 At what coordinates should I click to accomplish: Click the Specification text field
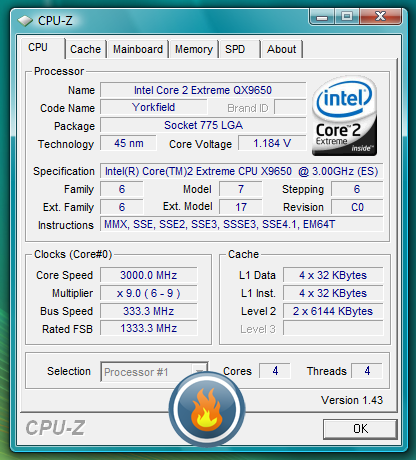click(x=242, y=171)
